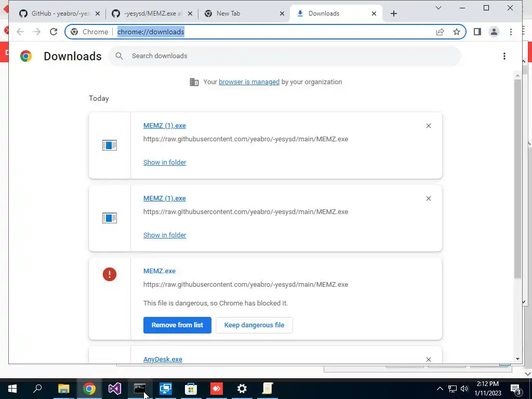Click Remove from list button
This screenshot has width=532, height=399.
click(x=177, y=325)
